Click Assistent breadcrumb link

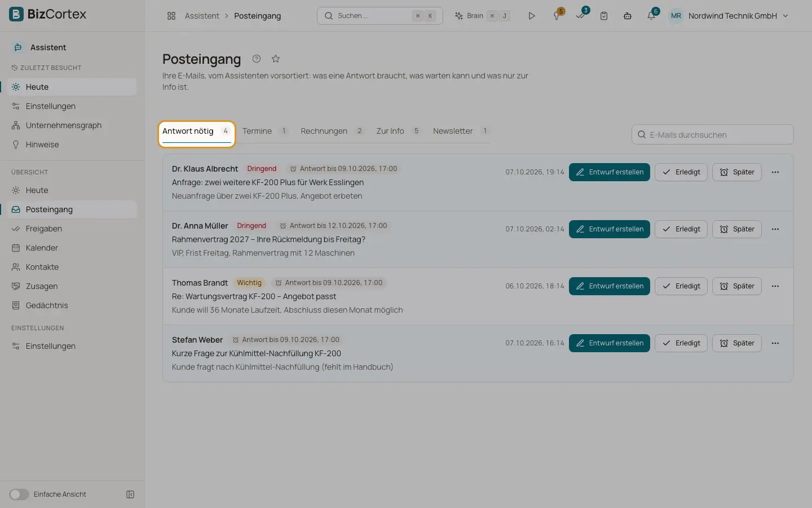pos(202,16)
